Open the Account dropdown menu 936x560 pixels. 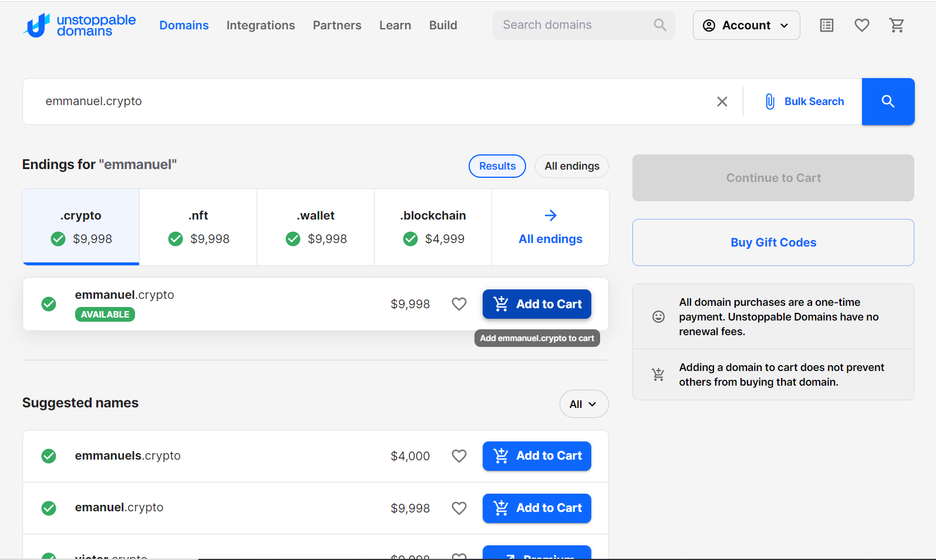746,25
